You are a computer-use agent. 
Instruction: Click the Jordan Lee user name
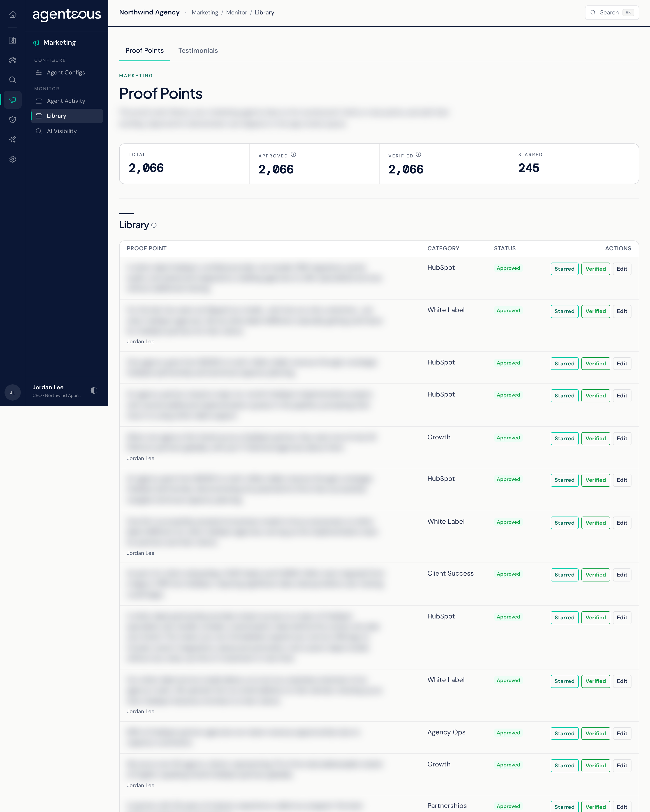48,387
